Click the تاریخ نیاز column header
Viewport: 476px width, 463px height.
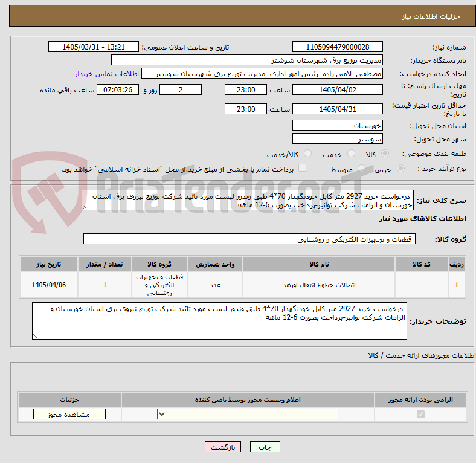point(49,264)
